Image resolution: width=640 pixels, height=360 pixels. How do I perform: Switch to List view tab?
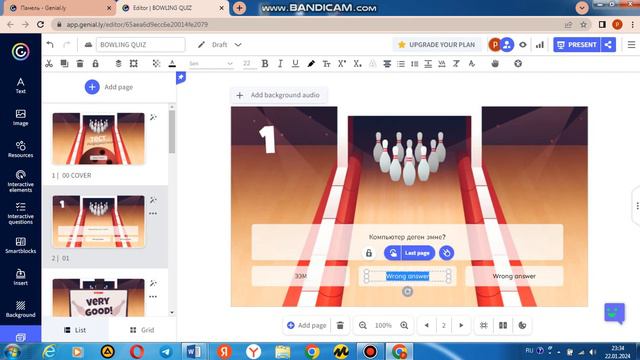tap(75, 330)
